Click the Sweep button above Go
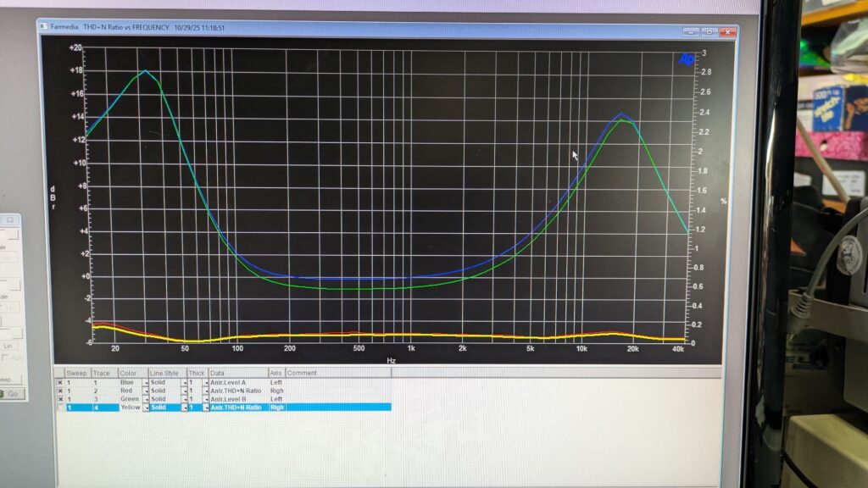 pos(7,380)
